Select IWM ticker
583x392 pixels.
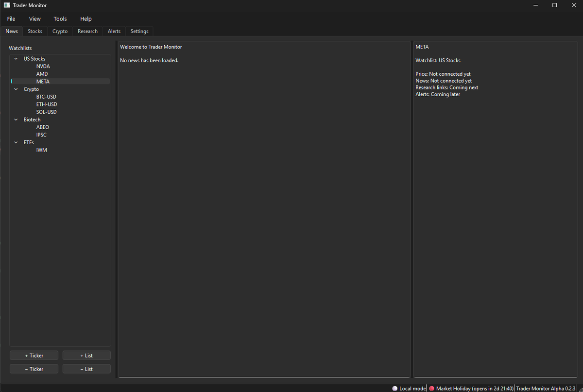click(42, 150)
